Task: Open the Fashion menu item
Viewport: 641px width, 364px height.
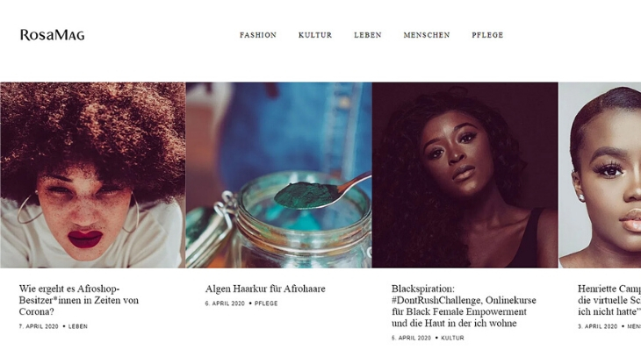Action: tap(258, 35)
